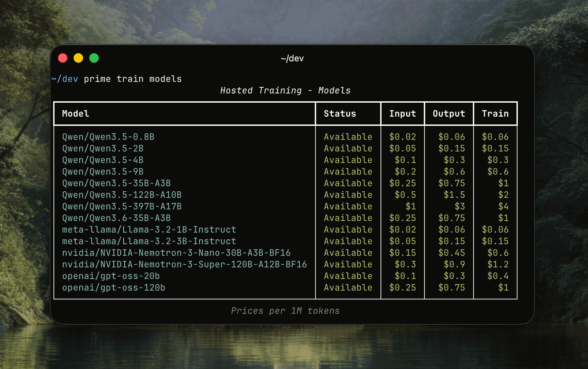588x369 pixels.
Task: Click the $0.15 train price for Llama-3.2-3B-Instruct
Action: point(495,241)
